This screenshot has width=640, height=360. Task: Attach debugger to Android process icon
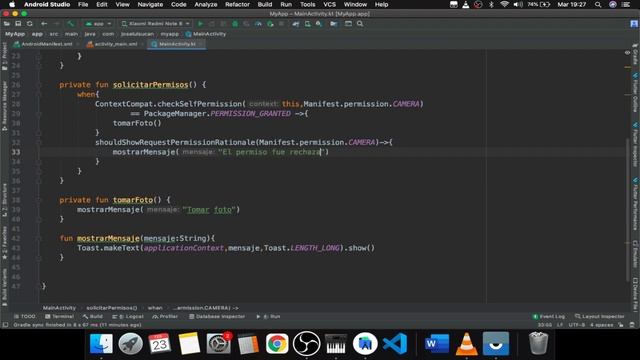click(270, 24)
